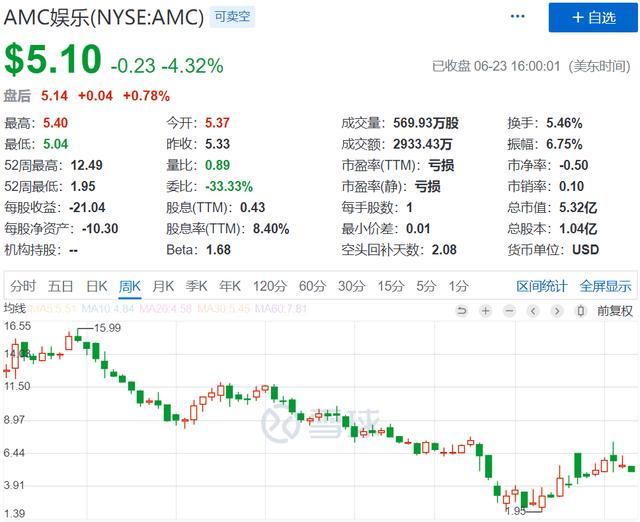Open the 季K chart tab
The height and width of the screenshot is (522, 640).
196,286
